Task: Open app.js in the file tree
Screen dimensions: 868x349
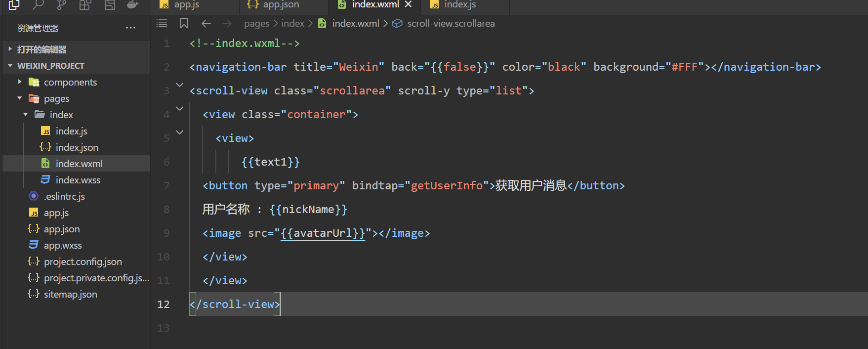Action: tap(77, 213)
